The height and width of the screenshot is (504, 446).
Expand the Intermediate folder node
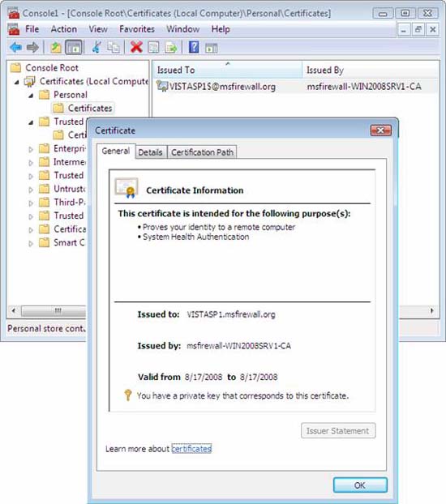(x=31, y=163)
